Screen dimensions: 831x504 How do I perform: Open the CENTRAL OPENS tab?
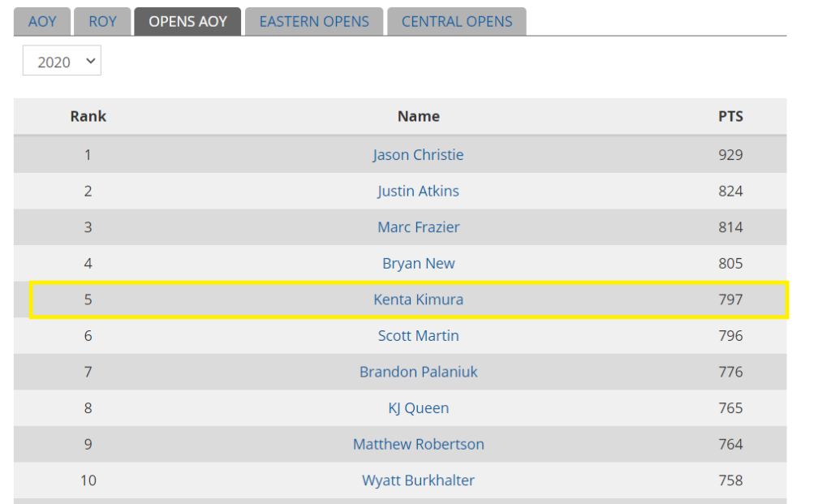pyautogui.click(x=457, y=22)
